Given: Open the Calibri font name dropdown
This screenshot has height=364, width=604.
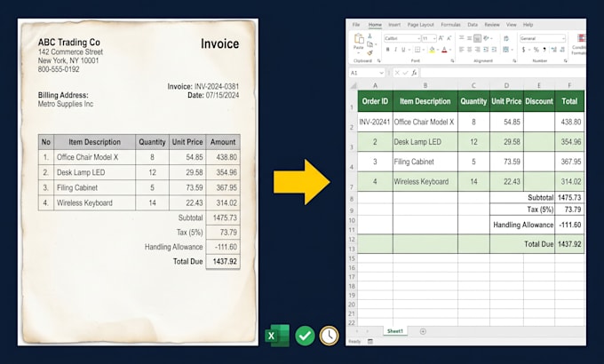Looking at the screenshot, I should coord(418,38).
